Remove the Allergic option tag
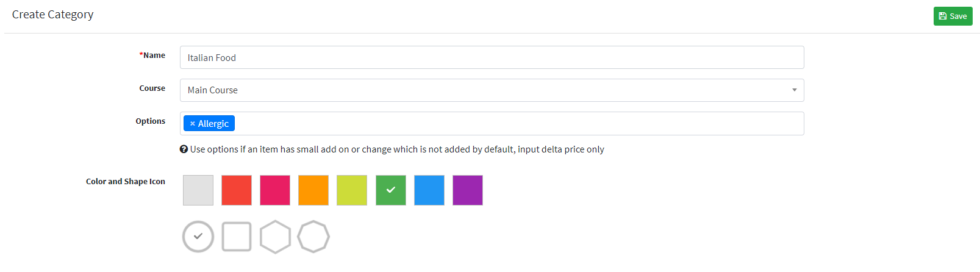980x272 pixels. point(192,124)
